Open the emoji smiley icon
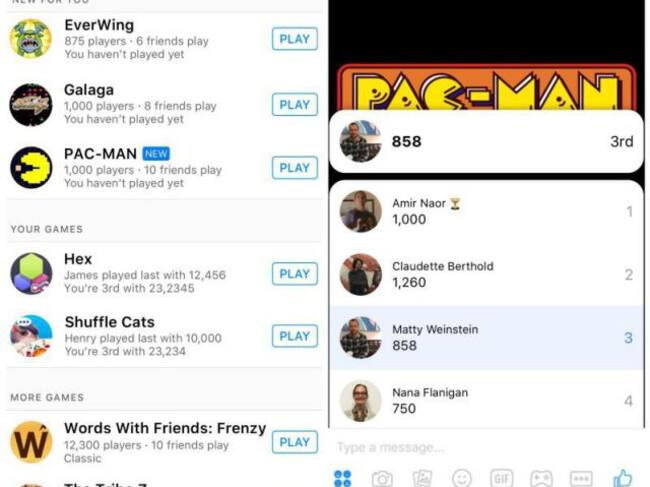This screenshot has height=487, width=650. coord(461,478)
